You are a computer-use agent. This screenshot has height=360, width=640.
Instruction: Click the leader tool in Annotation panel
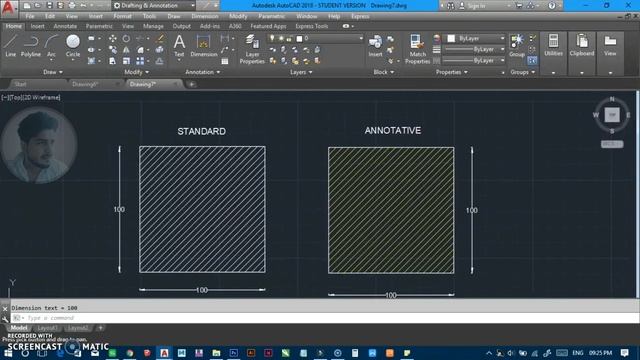224,50
